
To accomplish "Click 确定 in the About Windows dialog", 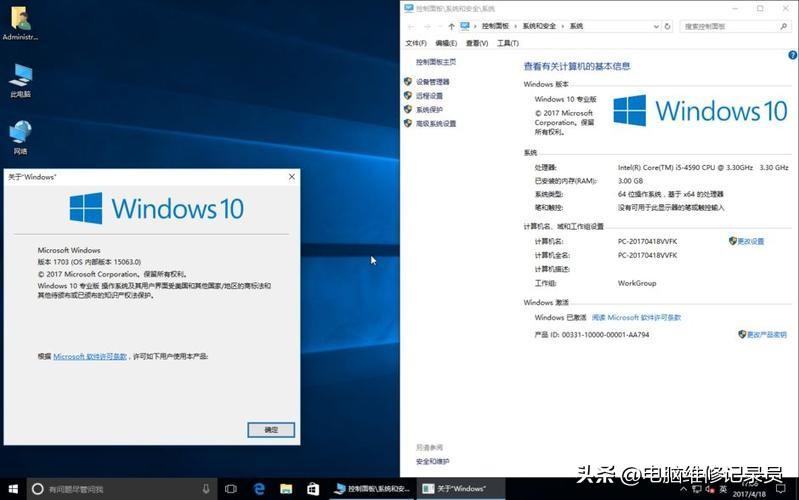I will (271, 430).
